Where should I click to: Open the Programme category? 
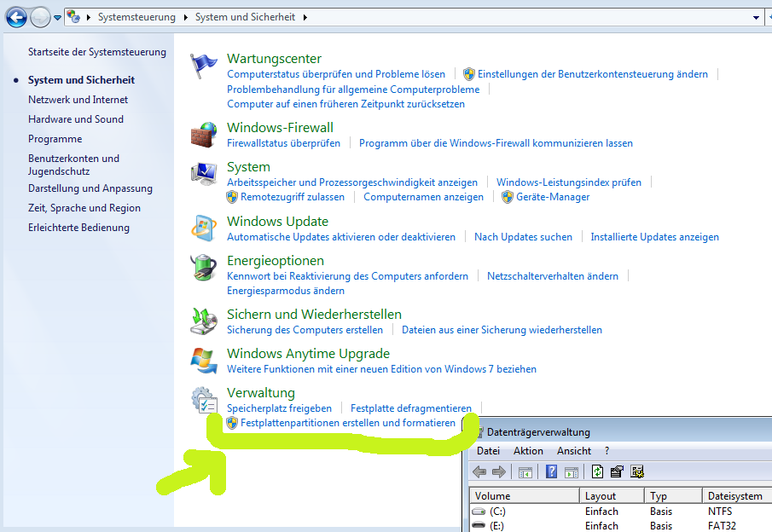pyautogui.click(x=55, y=139)
